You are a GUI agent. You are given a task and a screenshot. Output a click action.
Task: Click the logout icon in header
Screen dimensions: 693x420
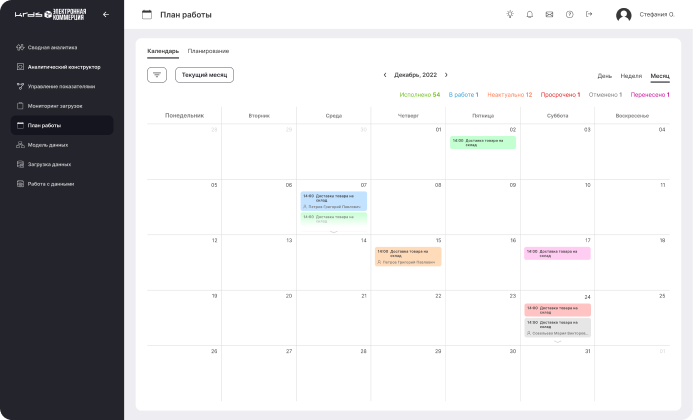tap(589, 14)
